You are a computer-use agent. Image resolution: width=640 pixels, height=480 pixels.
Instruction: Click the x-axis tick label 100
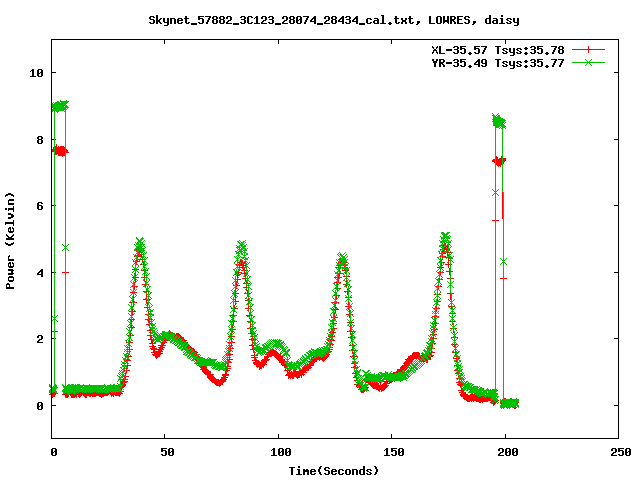(279, 452)
